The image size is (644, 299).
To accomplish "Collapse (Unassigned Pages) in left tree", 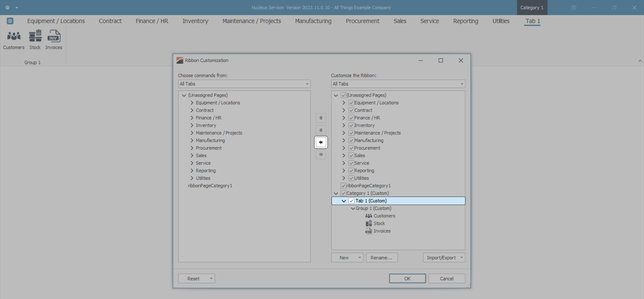I will tap(184, 95).
